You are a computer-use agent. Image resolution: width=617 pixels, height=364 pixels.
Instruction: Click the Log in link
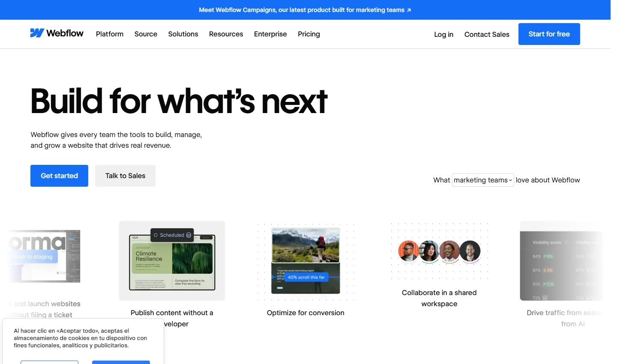point(443,34)
